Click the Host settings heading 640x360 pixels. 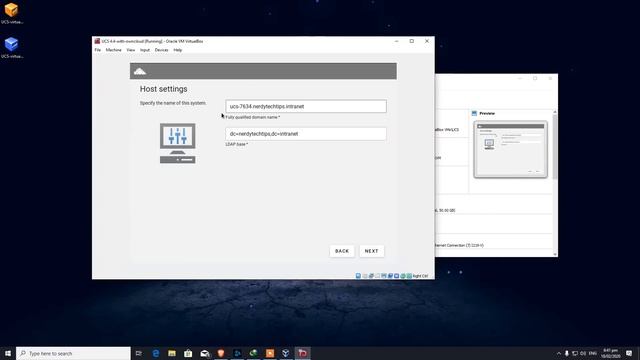point(163,89)
